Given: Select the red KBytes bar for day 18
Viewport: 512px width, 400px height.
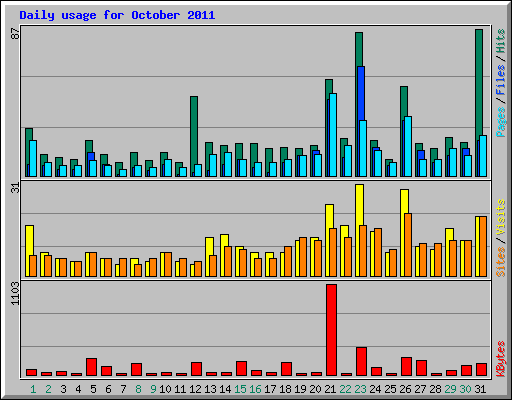Looking at the screenshot, I should click(286, 369).
